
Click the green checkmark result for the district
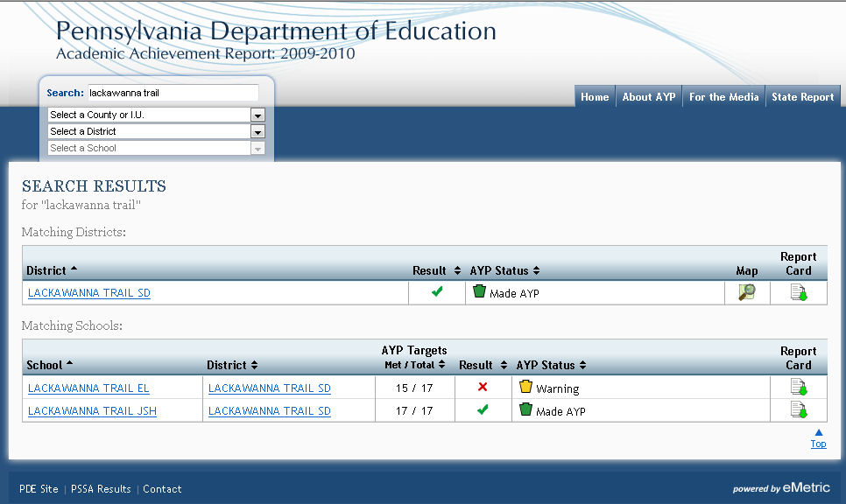point(437,291)
